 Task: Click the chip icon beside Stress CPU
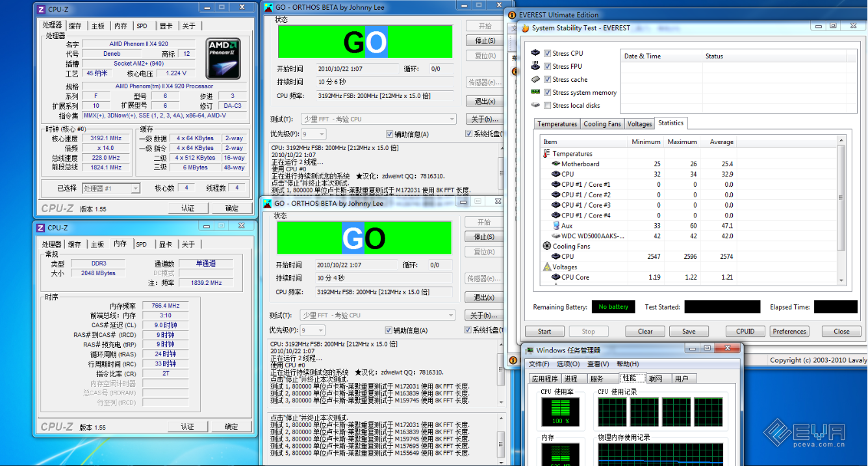[x=535, y=53]
